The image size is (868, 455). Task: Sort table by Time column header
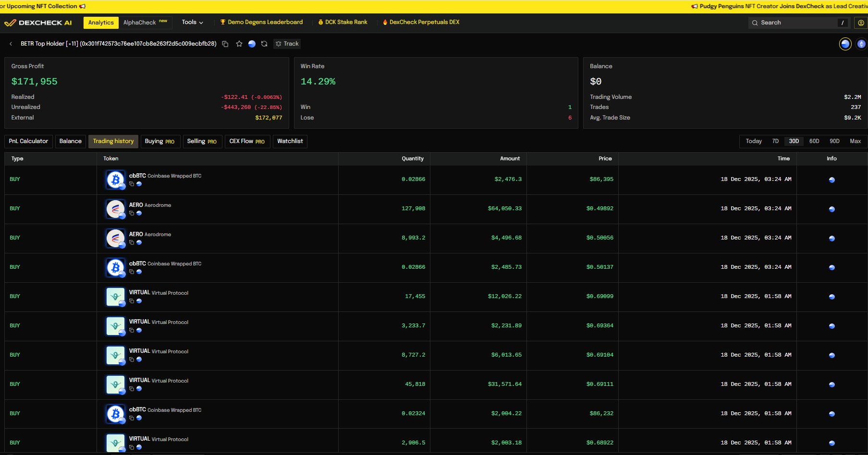[x=783, y=158]
